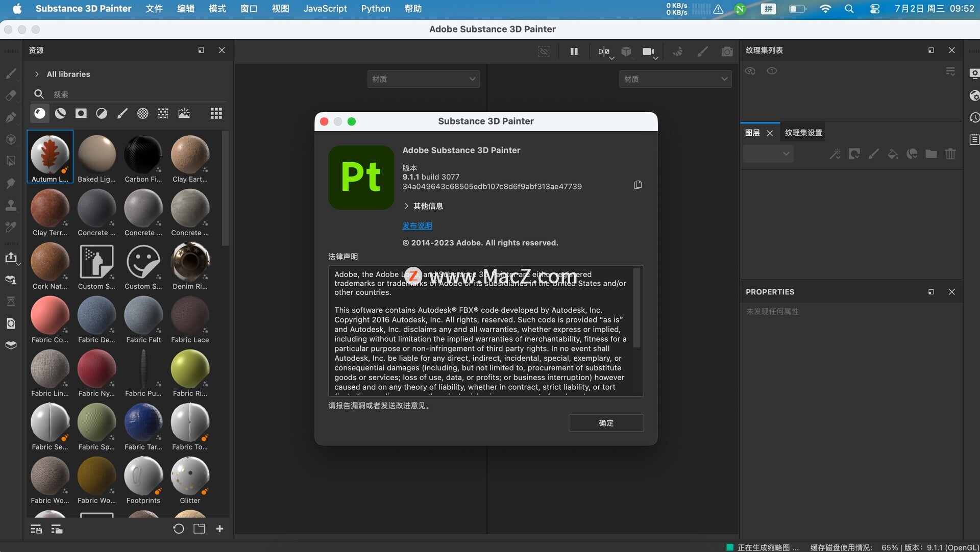Copy version info to clipboard icon
The width and height of the screenshot is (980, 552).
click(x=638, y=185)
